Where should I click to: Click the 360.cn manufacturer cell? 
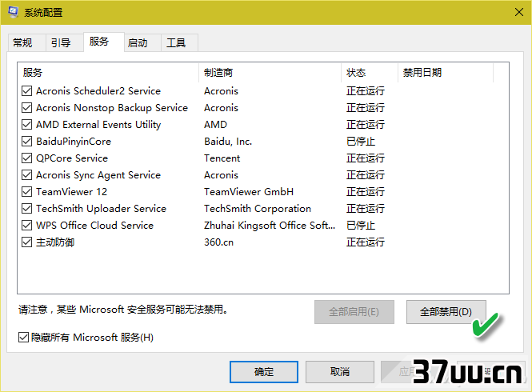(x=219, y=242)
